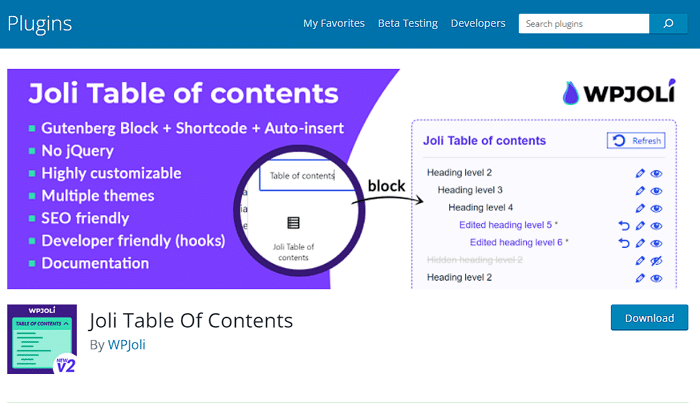Click pencil icon on last Heading level 2 row

pyautogui.click(x=640, y=278)
